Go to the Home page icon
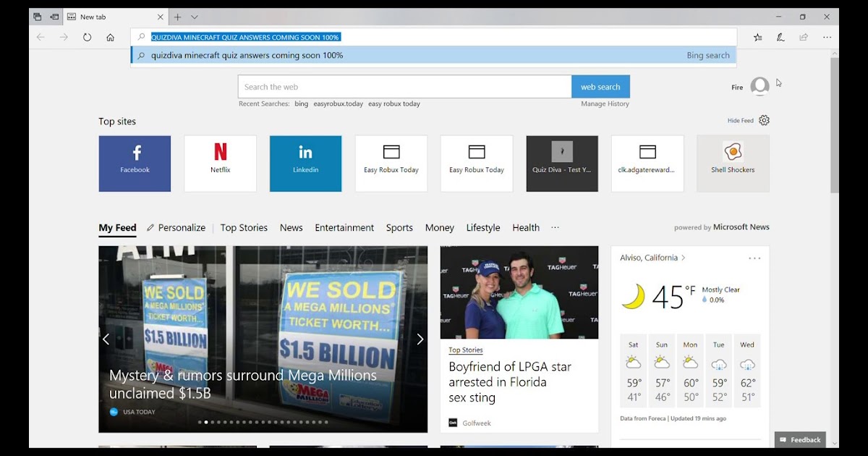Screen dimensions: 868x456 pos(110,37)
